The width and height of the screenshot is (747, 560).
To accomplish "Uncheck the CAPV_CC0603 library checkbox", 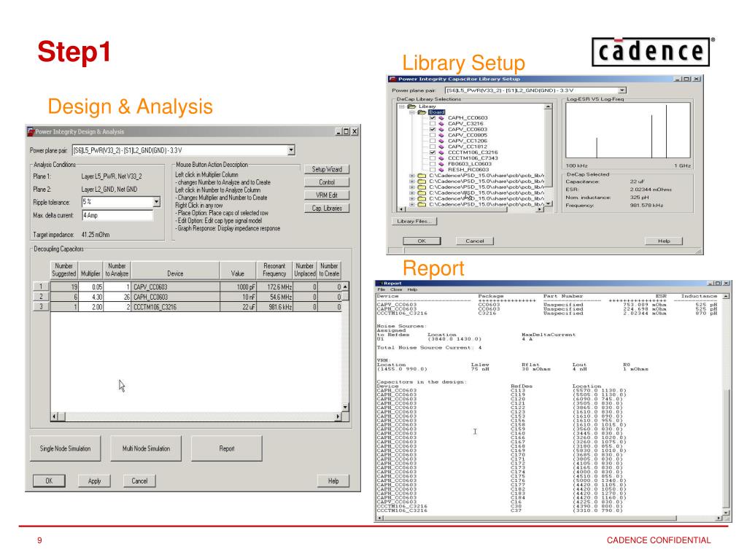I will coord(433,129).
